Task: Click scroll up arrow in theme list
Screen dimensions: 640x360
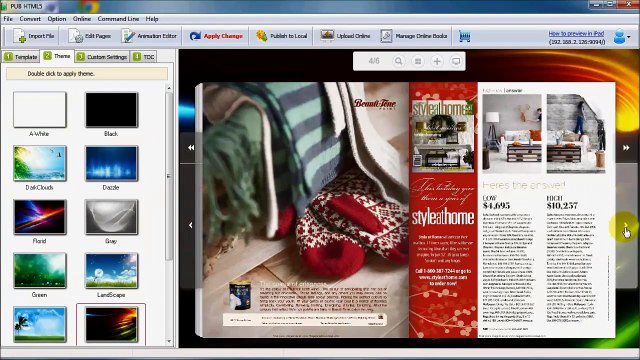Action: 169,88
